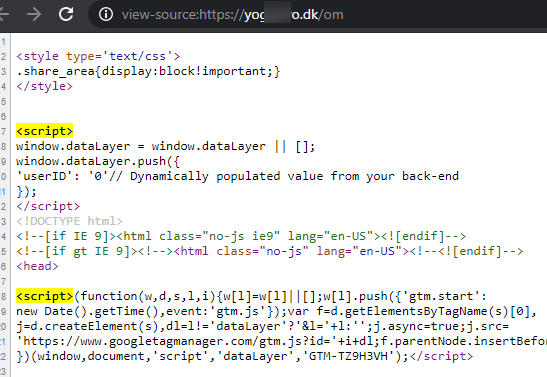
Task: Click the 'window.dataLayer.push({' line
Action: [x=98, y=161]
